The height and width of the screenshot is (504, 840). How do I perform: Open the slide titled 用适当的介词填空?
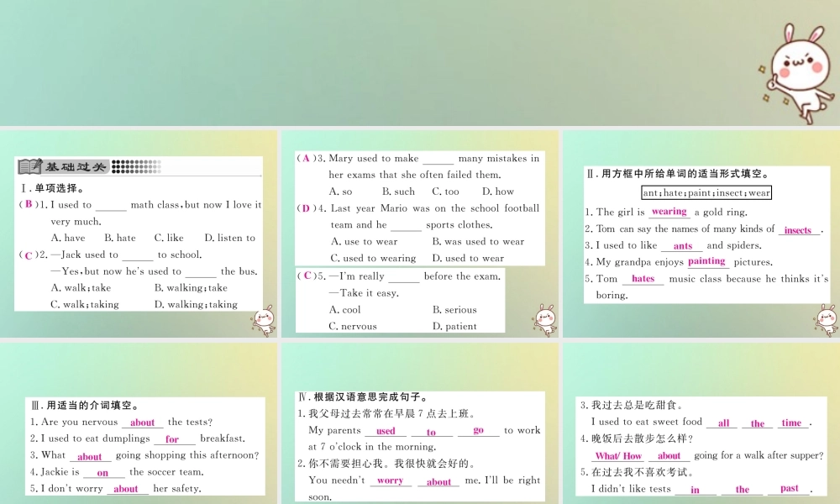pos(139,423)
